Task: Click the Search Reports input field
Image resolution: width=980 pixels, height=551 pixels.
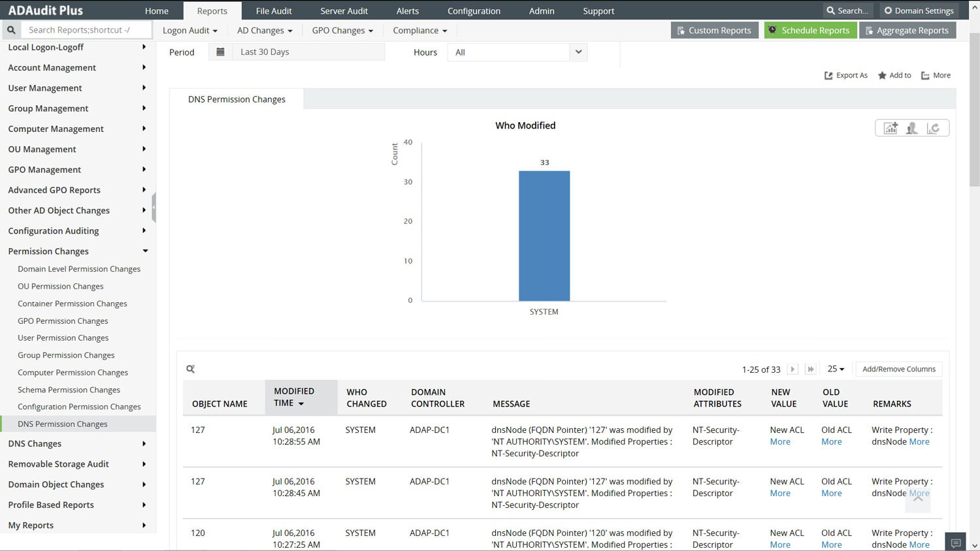Action: [86, 30]
